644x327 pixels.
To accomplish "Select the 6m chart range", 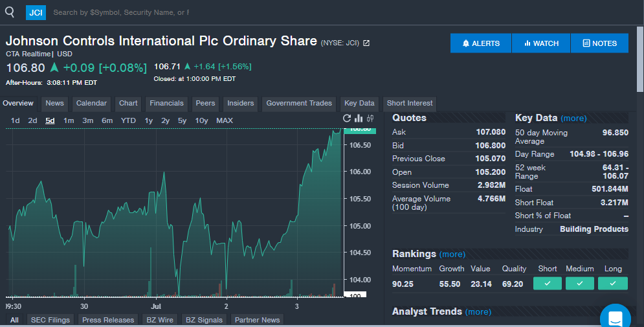I will [107, 121].
